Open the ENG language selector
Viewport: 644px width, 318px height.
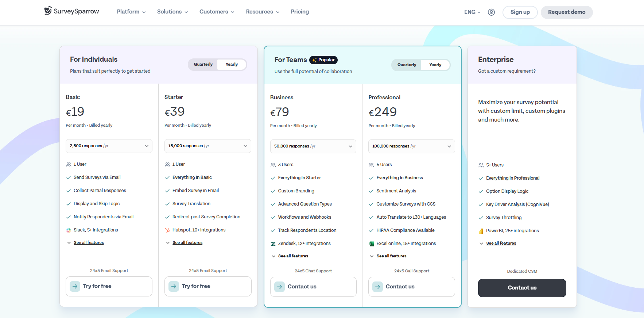[472, 12]
